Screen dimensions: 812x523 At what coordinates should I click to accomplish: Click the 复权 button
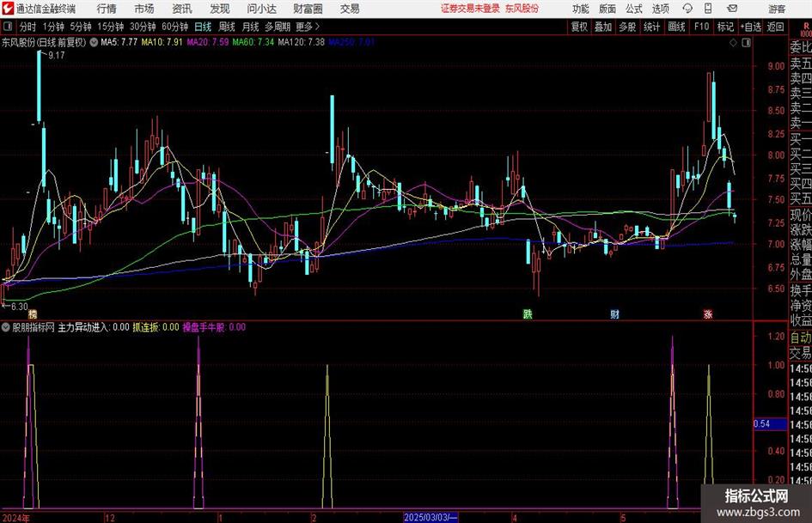tap(579, 27)
